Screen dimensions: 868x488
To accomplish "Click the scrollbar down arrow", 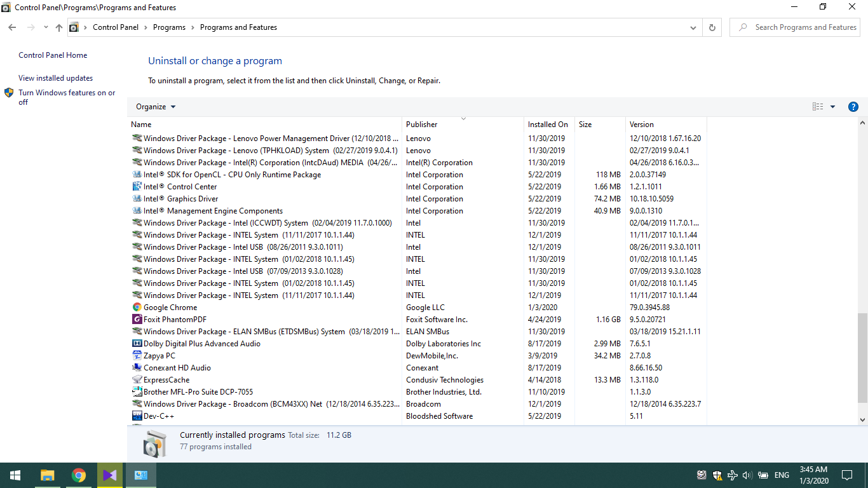I will [x=862, y=420].
